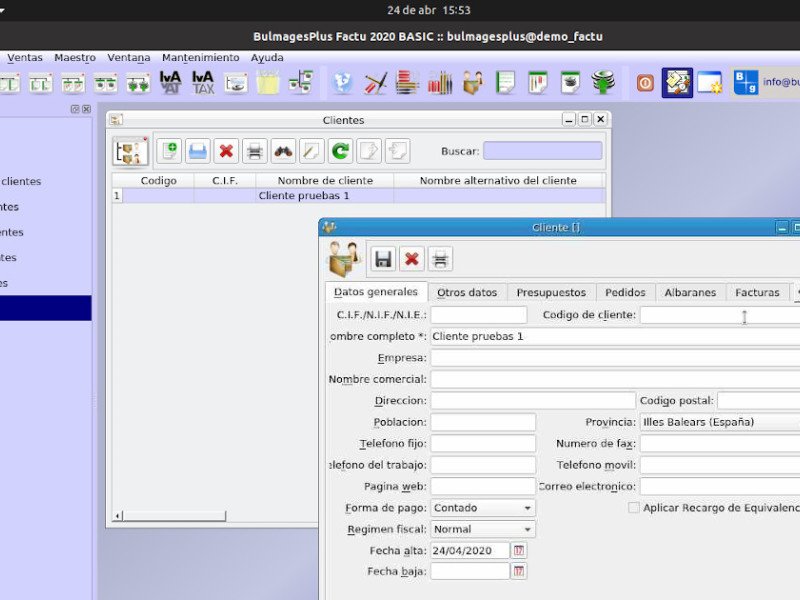Click the orange power button icon
Viewport: 800px width, 600px height.
pyautogui.click(x=645, y=83)
